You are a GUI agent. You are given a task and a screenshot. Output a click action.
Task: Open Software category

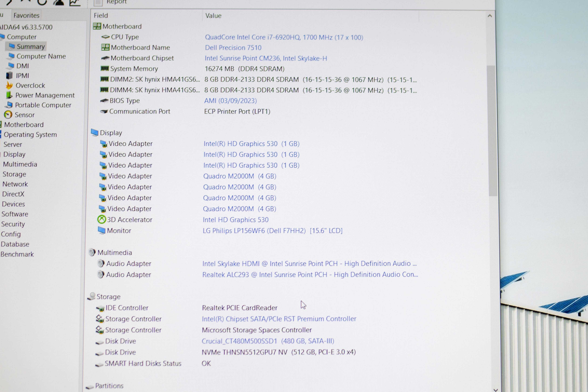[x=15, y=214]
